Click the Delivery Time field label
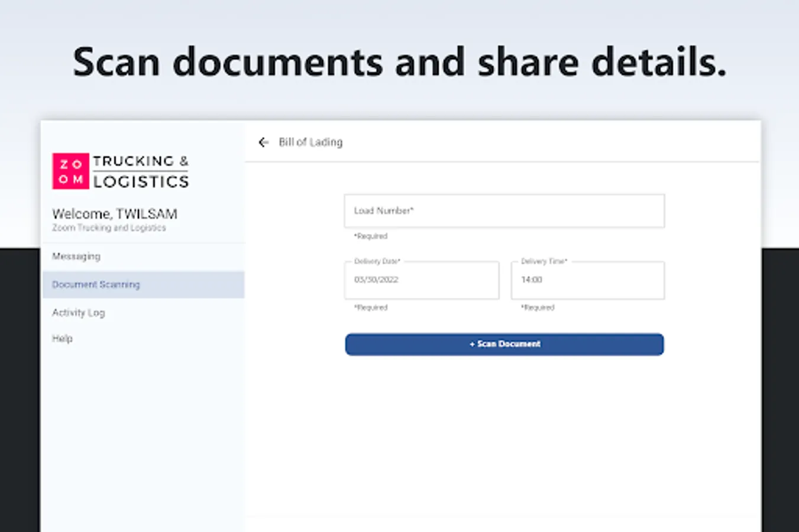The image size is (799, 532). [544, 259]
